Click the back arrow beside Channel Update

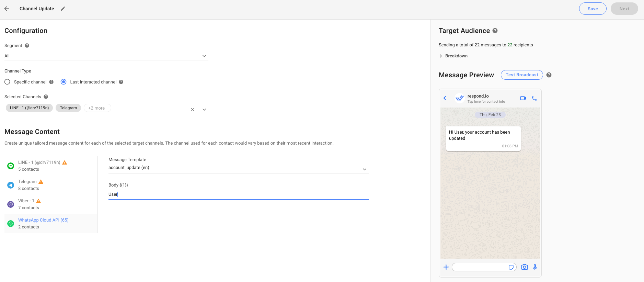[x=7, y=9]
